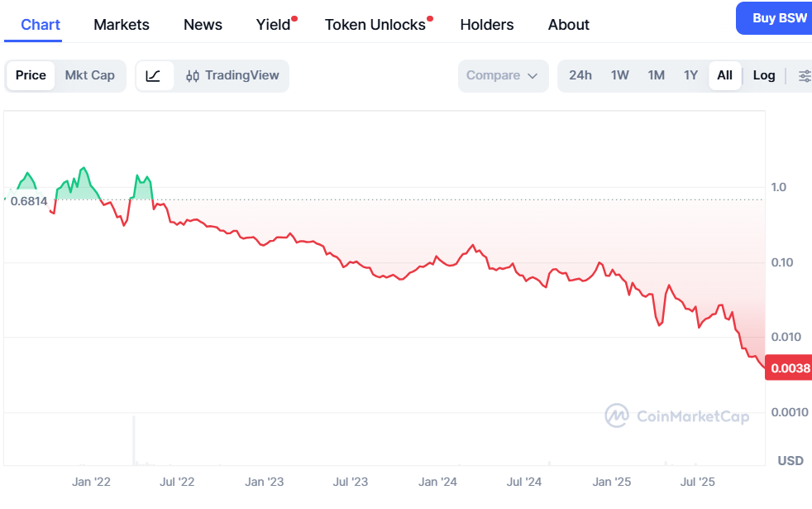The width and height of the screenshot is (812, 509).
Task: Open chart settings sliders icon
Action: point(804,75)
